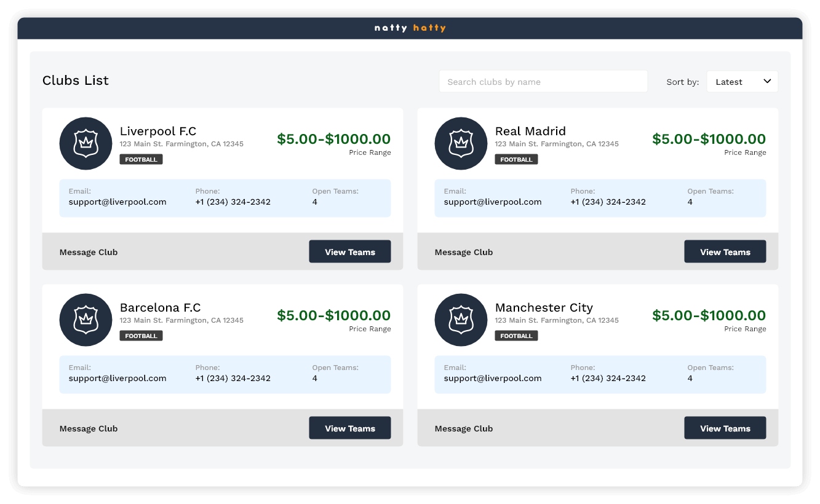Click the Manchester City club name
Screen dimensions: 820x504
coord(544,307)
